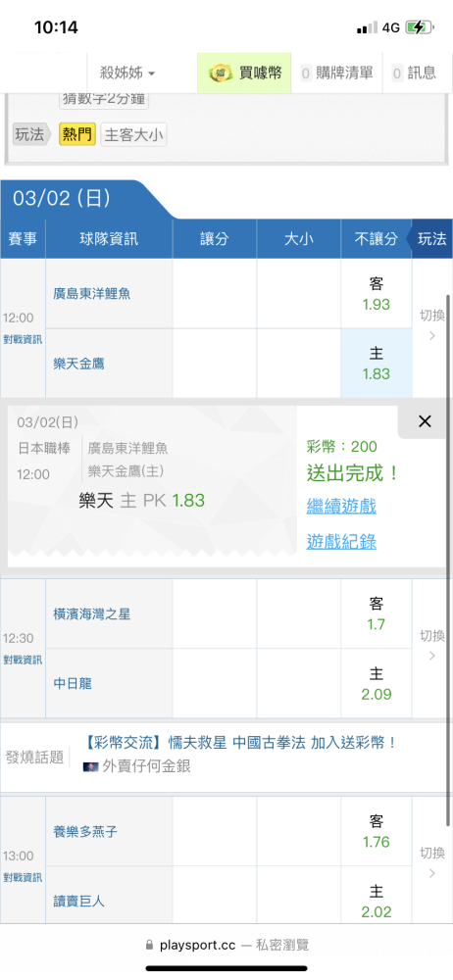Click the page's vertical scrollbar
Screen dimensions: 453x980
[x=449, y=550]
